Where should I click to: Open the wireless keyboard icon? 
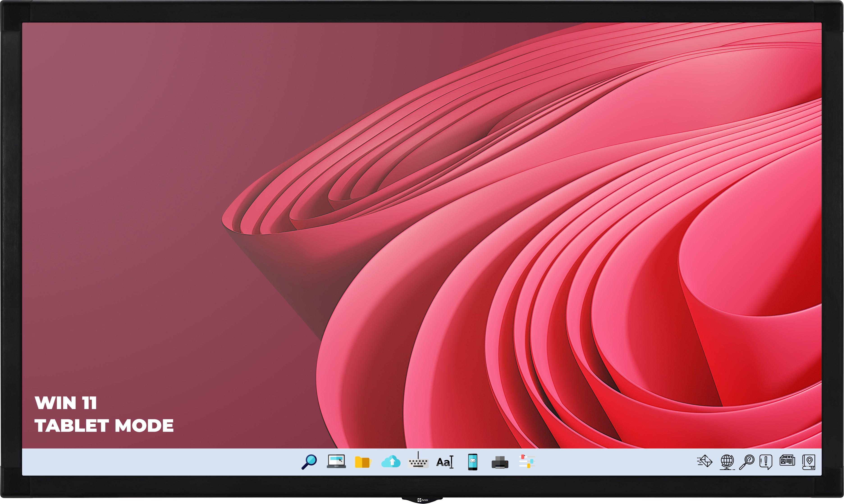[x=418, y=462]
